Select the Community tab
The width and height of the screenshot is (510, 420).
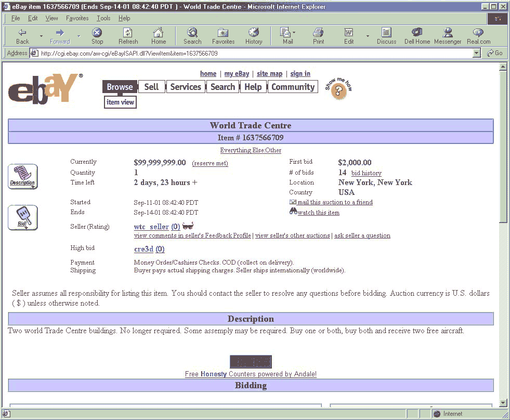tap(293, 87)
